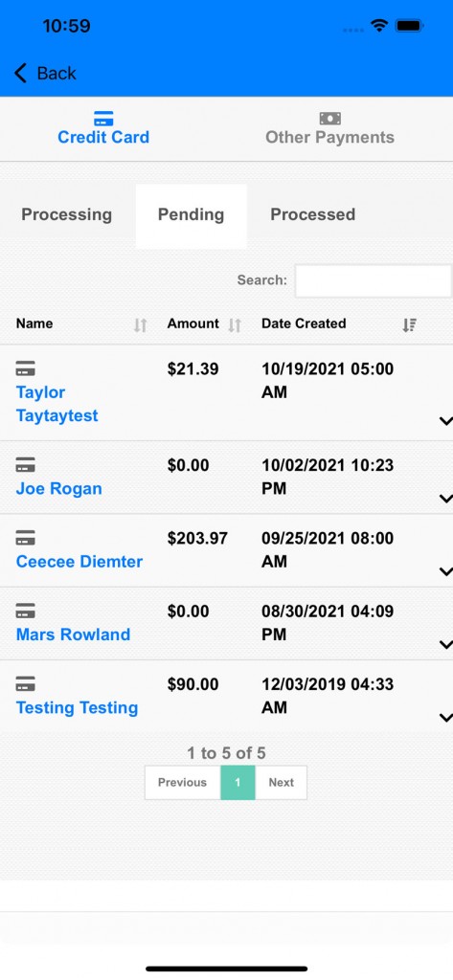Sort by Amount using its arrows icon
This screenshot has height=980, width=453.
pyautogui.click(x=235, y=325)
